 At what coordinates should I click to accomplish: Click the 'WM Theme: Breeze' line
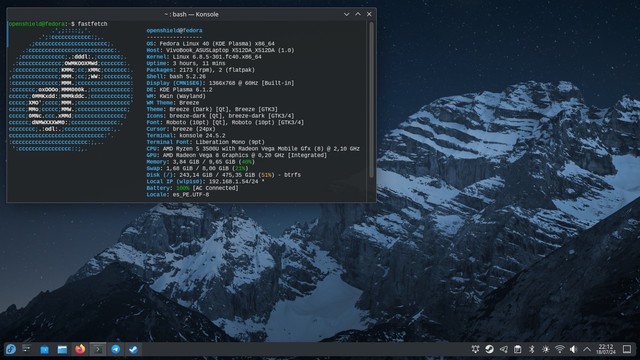click(x=173, y=102)
